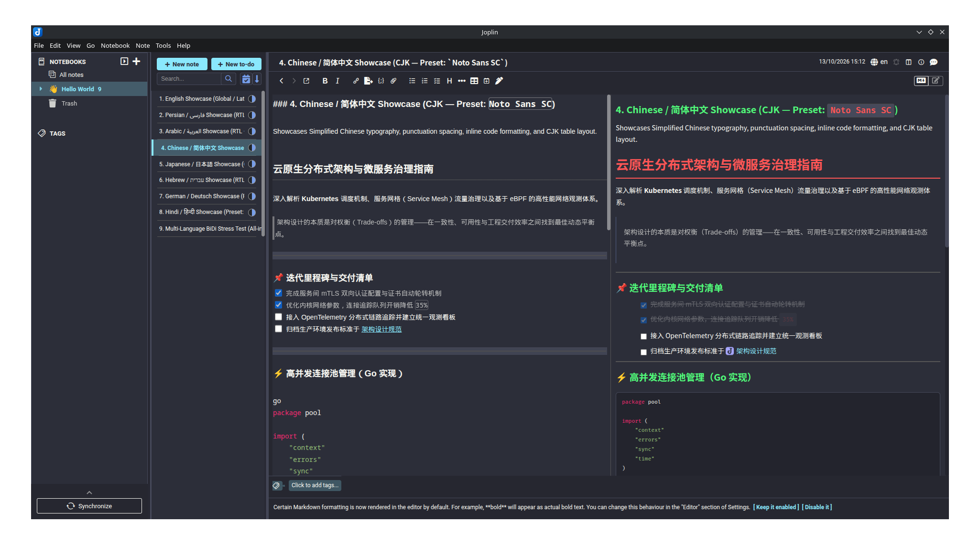980x556 pixels.
Task: Open the note in an external editor
Action: coord(306,81)
